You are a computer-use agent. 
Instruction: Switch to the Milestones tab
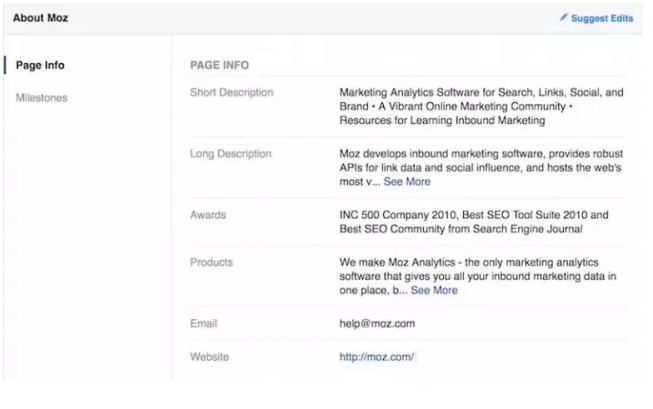pos(42,98)
